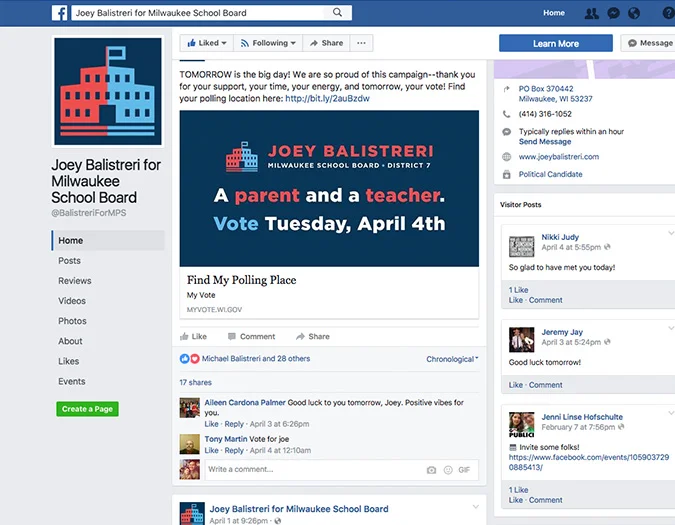Click Jeremy Jay's profile thumbnail

click(522, 340)
